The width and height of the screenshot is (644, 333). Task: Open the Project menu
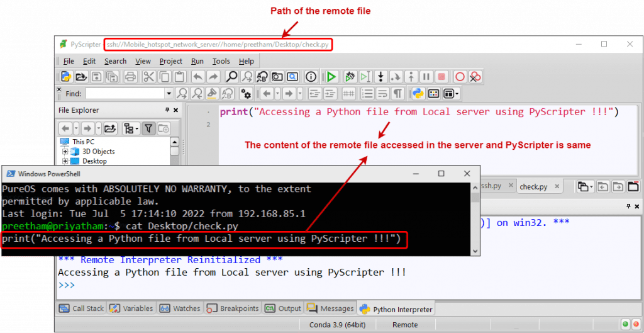click(x=171, y=61)
